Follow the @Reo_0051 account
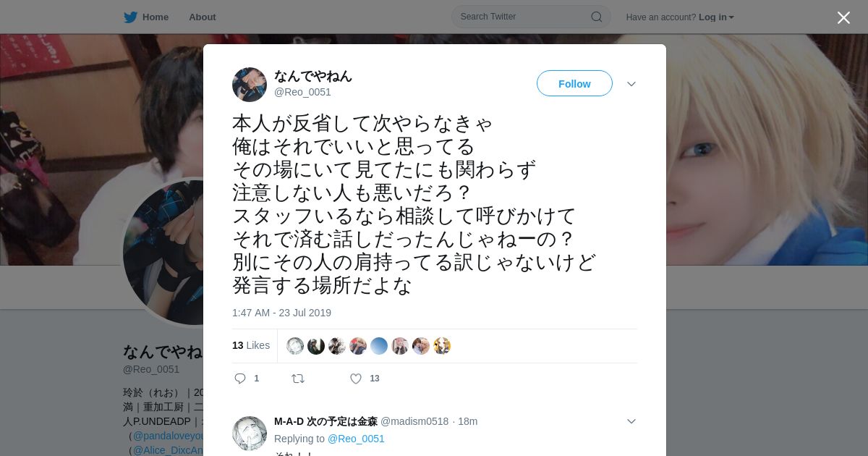Viewport: 868px width, 456px height. pyautogui.click(x=574, y=83)
